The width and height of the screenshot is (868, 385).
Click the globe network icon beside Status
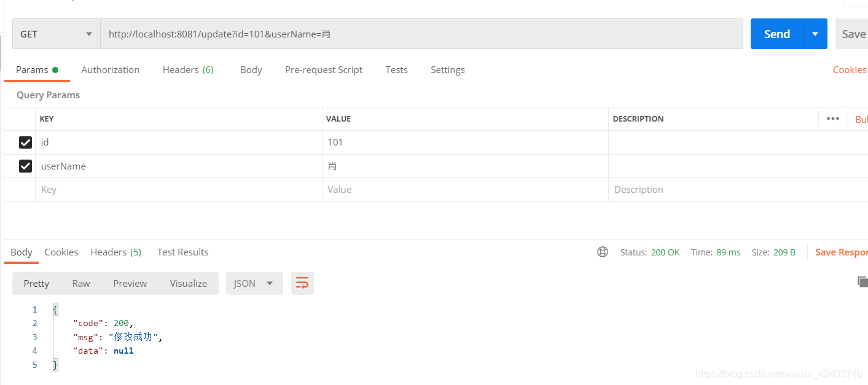(x=603, y=252)
